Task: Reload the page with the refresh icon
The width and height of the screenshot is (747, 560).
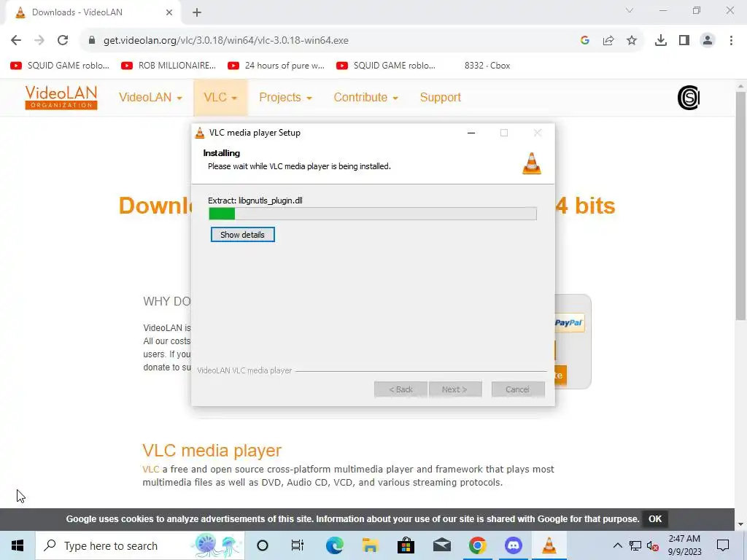Action: (63, 41)
